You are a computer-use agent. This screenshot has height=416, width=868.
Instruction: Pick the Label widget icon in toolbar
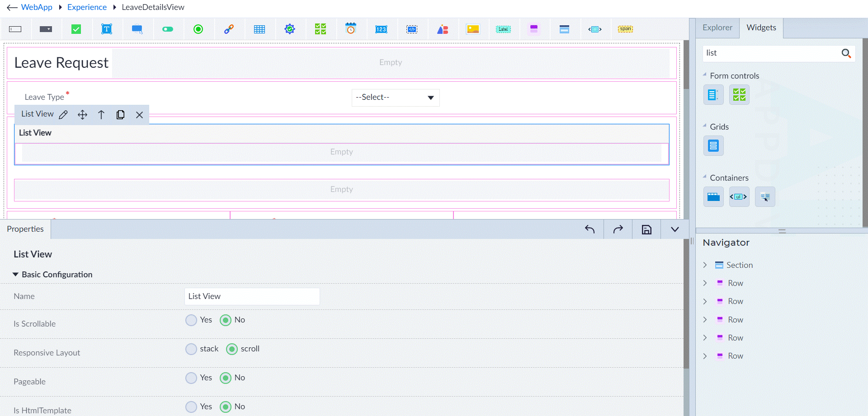click(503, 29)
